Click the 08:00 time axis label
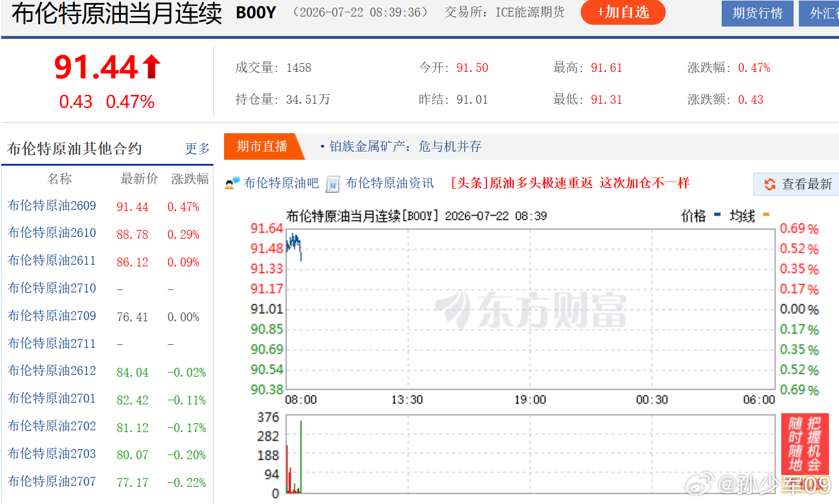The width and height of the screenshot is (839, 504). (x=301, y=400)
